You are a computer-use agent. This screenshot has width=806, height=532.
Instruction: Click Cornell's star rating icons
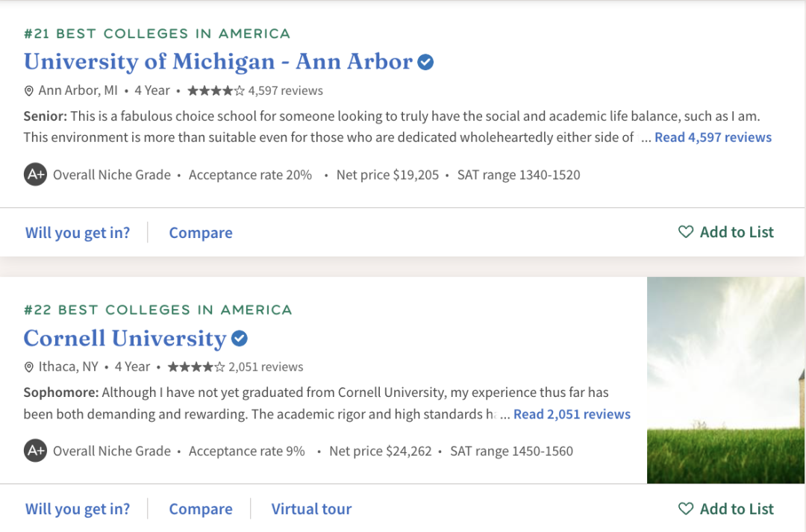point(196,367)
